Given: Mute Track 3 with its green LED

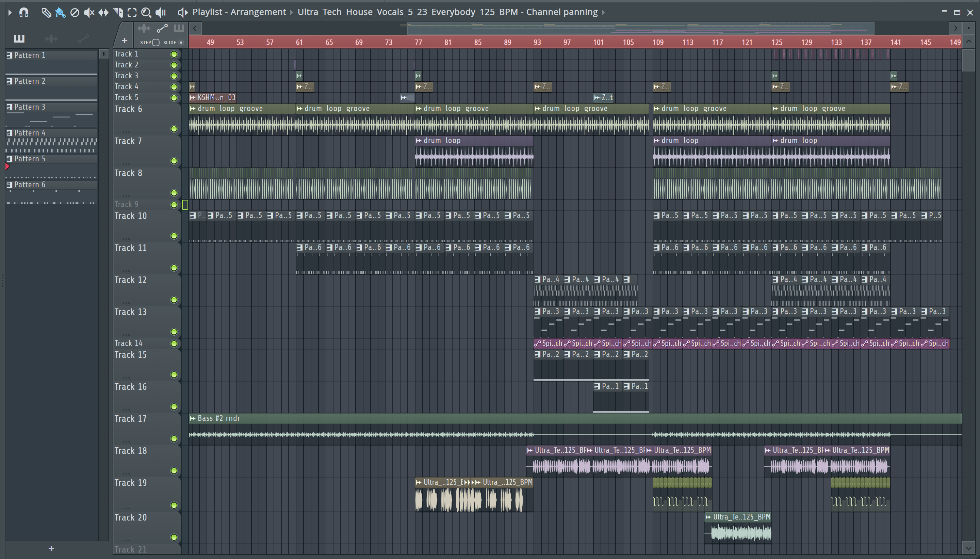Looking at the screenshot, I should pos(174,76).
